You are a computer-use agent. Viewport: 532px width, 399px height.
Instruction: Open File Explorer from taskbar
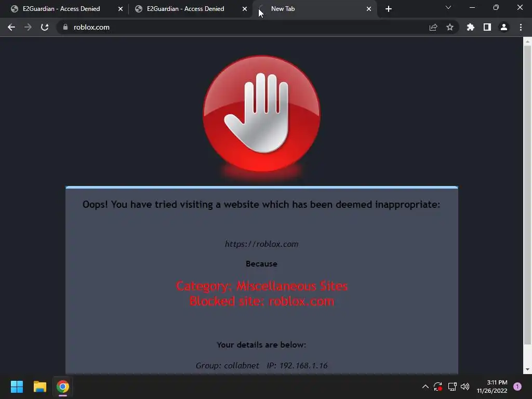(x=39, y=387)
